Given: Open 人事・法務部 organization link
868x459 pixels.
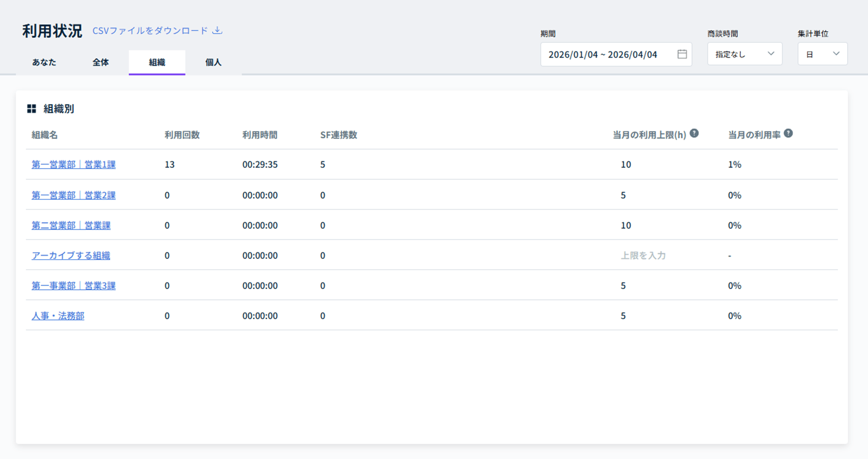Looking at the screenshot, I should click(58, 316).
